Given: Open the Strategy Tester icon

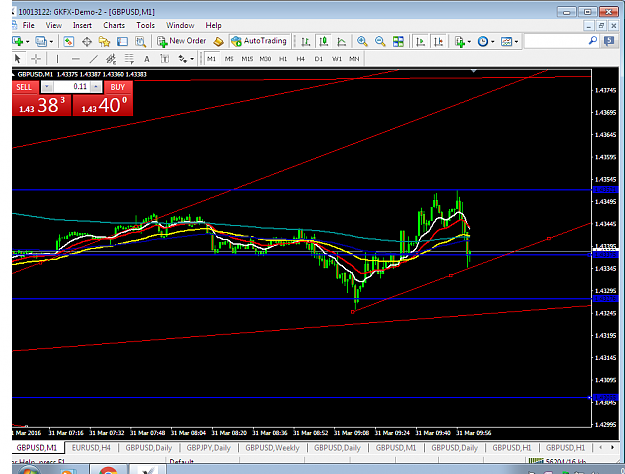Looking at the screenshot, I should pos(140,41).
